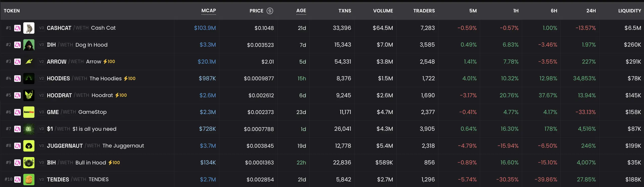The width and height of the screenshot is (644, 187).
Task: Click the chain icon in GME row
Action: pos(17,112)
